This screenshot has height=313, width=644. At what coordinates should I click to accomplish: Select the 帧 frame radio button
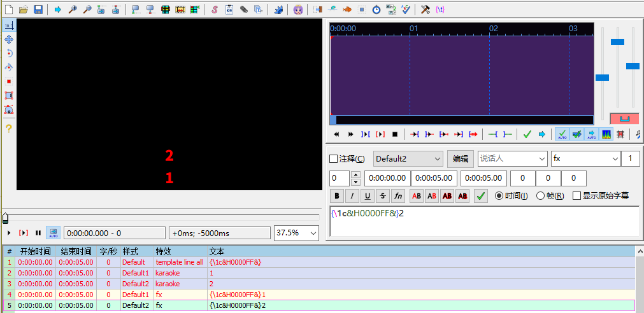coord(541,196)
